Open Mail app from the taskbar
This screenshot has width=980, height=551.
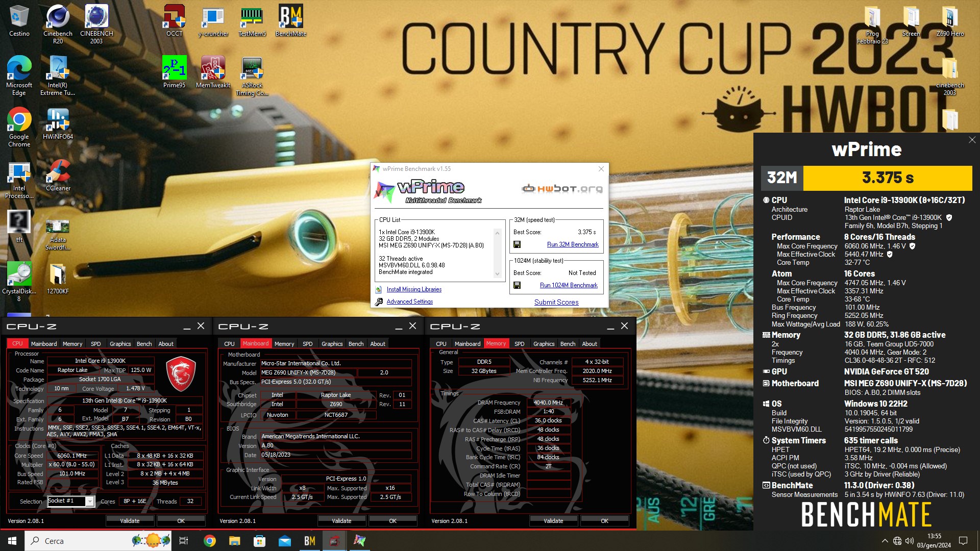click(x=284, y=541)
